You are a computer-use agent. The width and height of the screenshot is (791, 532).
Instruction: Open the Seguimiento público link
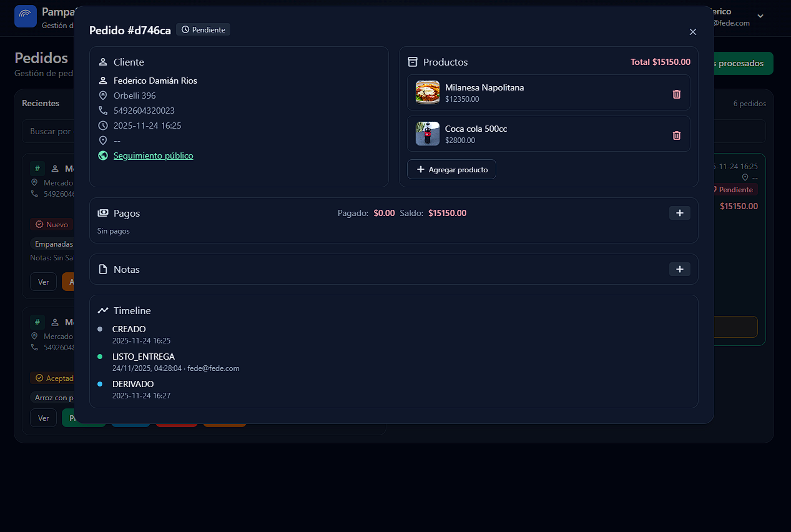(x=153, y=155)
